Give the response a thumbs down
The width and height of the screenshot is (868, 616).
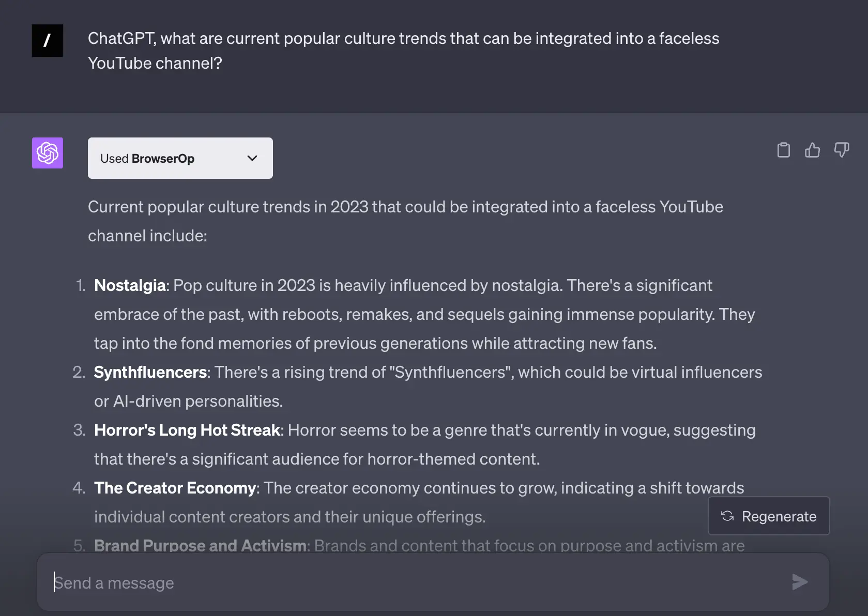pyautogui.click(x=841, y=150)
